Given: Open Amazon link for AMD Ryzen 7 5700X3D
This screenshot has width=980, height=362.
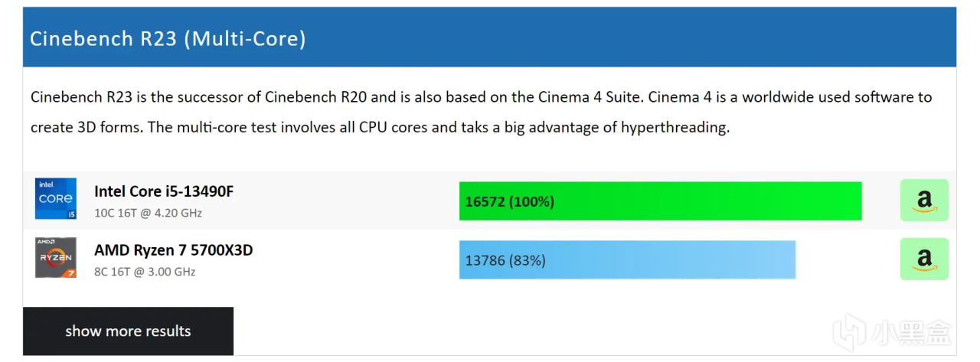Looking at the screenshot, I should [924, 259].
